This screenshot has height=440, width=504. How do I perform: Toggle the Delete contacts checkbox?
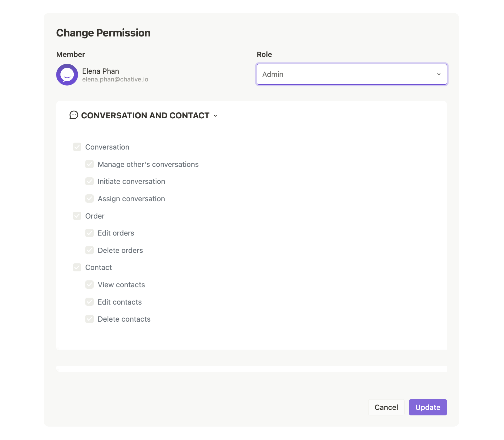(x=89, y=319)
